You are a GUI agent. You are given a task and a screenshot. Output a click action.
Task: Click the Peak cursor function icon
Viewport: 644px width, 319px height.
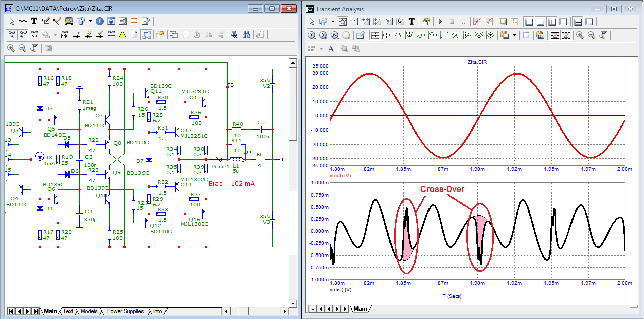coord(398,35)
